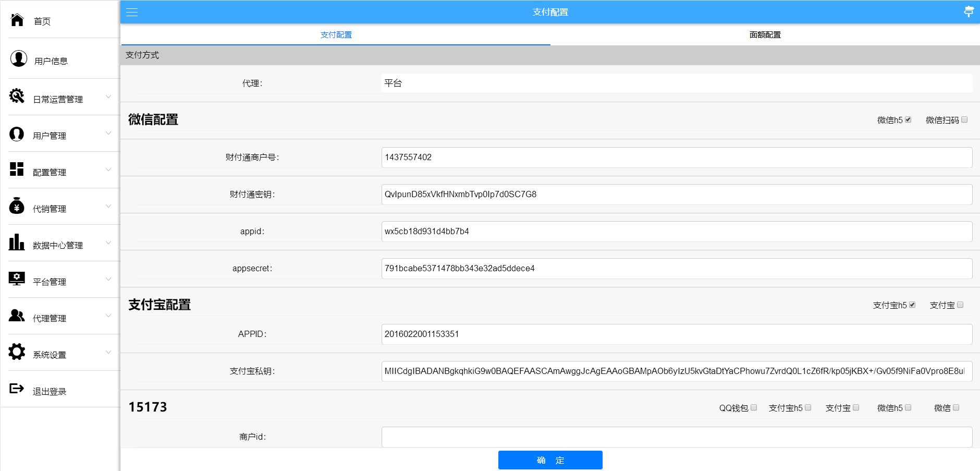
Task: Click the consignment money bag icon
Action: coord(17,206)
